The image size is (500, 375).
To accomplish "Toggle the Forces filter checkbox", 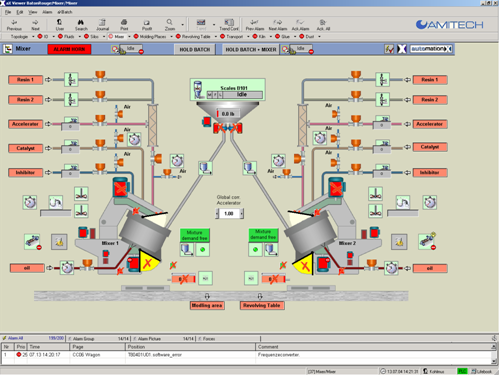I will pyautogui.click(x=200, y=339).
